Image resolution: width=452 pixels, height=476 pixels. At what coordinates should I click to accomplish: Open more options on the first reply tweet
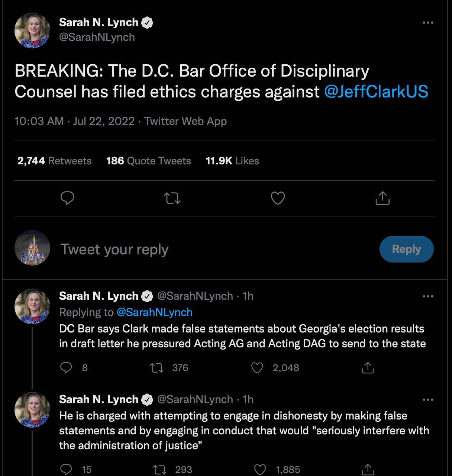(x=428, y=296)
